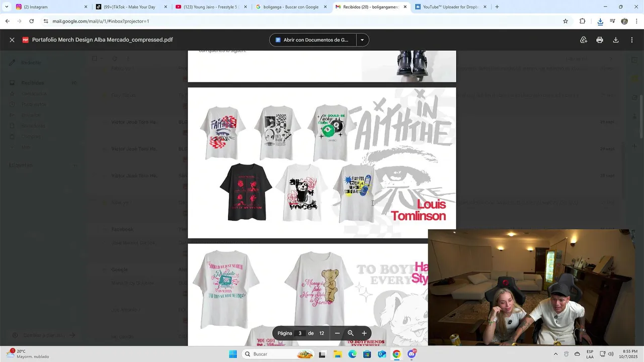644x362 pixels.
Task: Open File Explorer from the taskbar
Action: pyautogui.click(x=338, y=354)
